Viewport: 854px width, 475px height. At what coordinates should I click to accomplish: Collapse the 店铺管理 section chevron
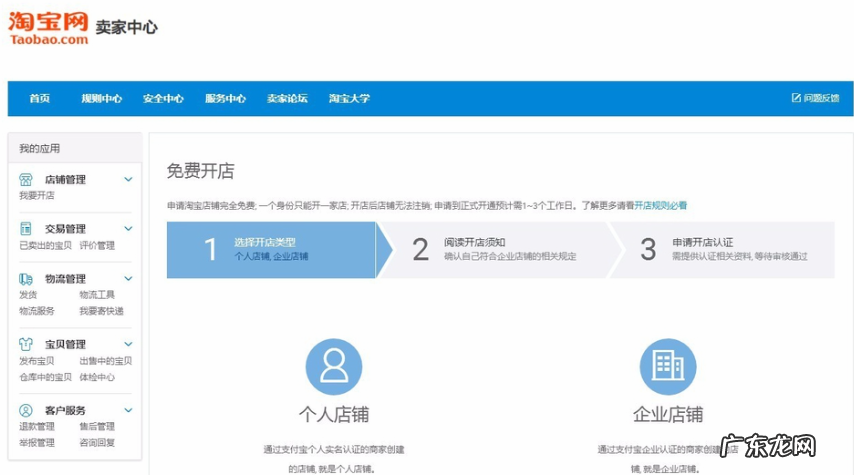(x=128, y=179)
